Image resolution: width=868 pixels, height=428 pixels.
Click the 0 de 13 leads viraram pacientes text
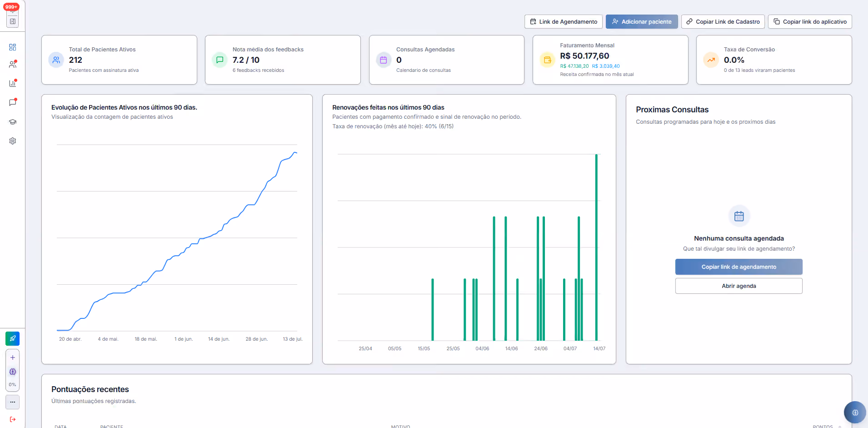(x=759, y=70)
